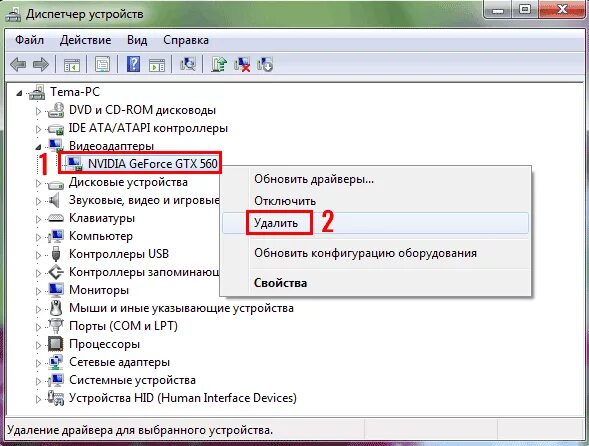The height and width of the screenshot is (446, 589).
Task: Close the Диспетчер устройств window
Action: pyautogui.click(x=562, y=10)
